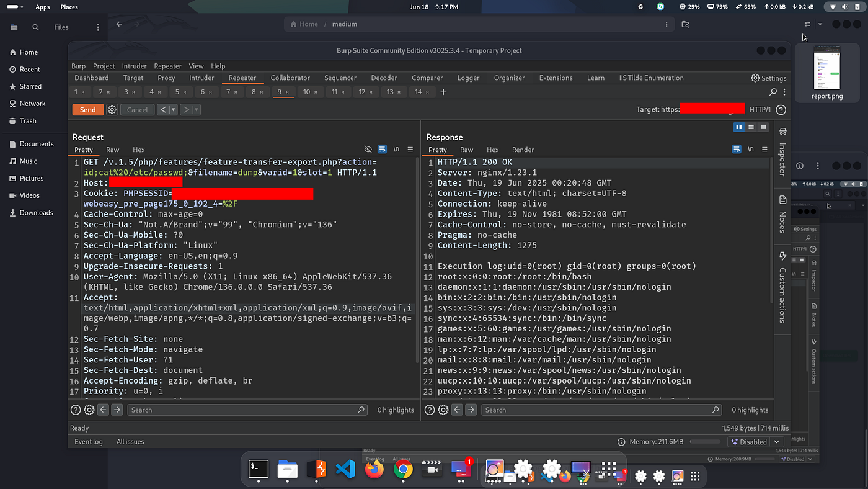Screen dimensions: 868x489
Task: Open Burp Settings from the gear
Action: click(x=769, y=78)
